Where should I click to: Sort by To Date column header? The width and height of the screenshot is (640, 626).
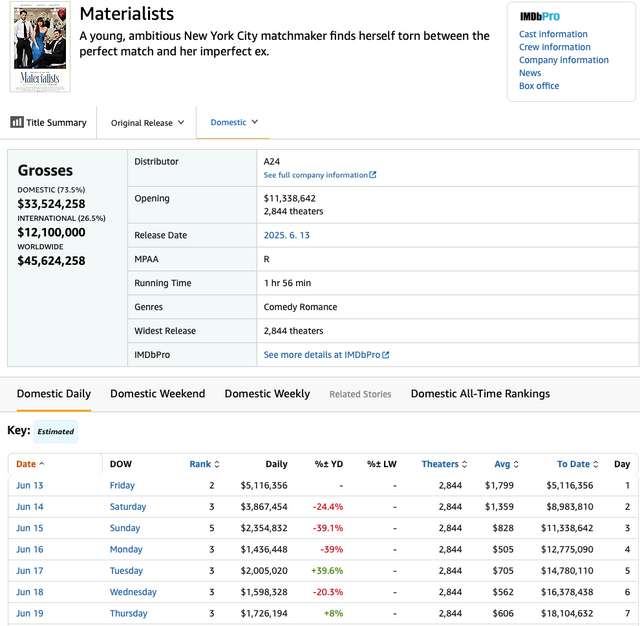[577, 464]
